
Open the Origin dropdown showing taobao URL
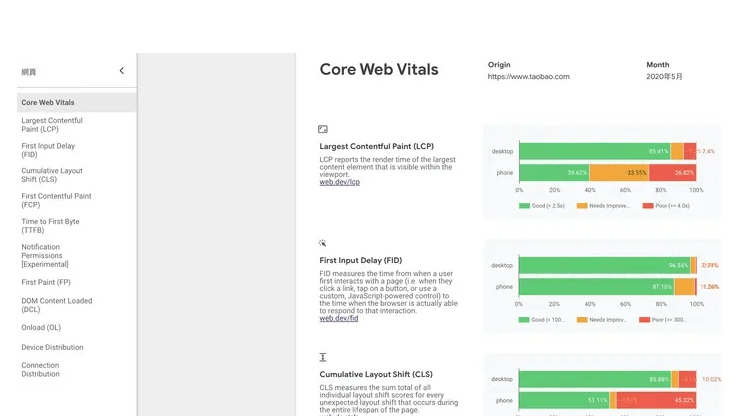[x=529, y=76]
